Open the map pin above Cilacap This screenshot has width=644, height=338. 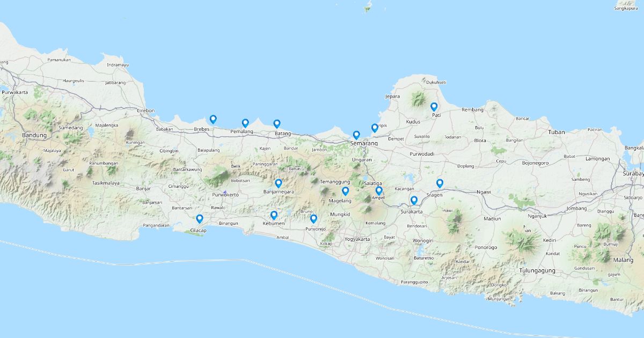pos(200,219)
